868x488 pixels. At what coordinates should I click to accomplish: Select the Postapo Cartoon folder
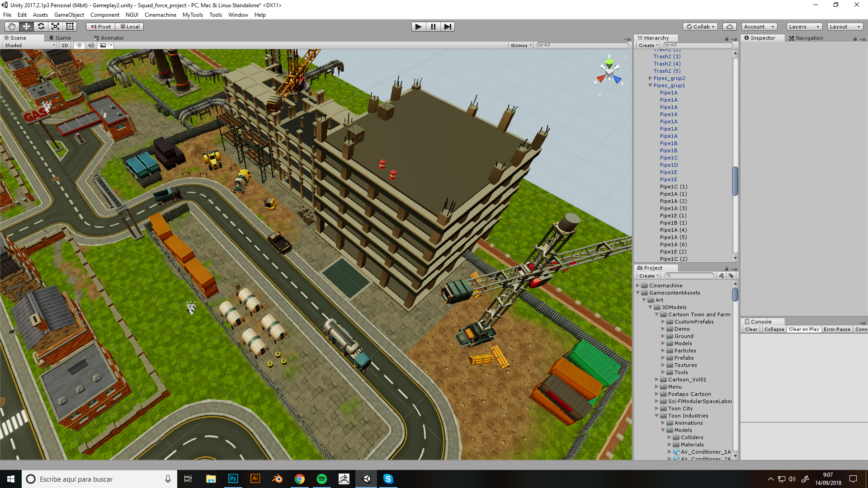coord(689,394)
